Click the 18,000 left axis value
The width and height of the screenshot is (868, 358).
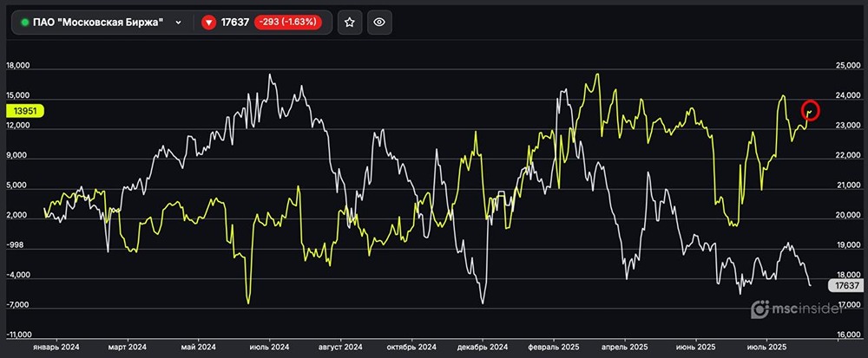(x=17, y=66)
